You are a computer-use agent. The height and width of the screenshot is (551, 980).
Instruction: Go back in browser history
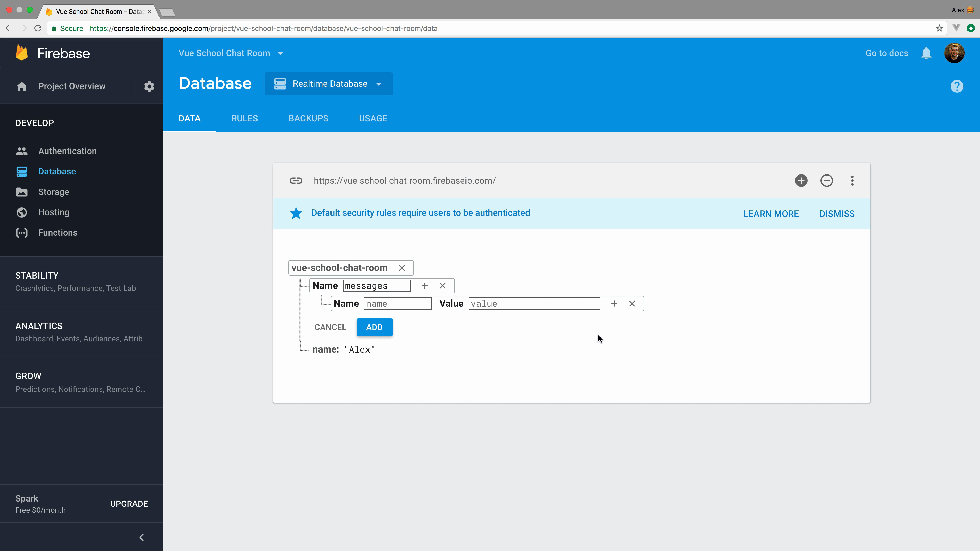tap(9, 28)
